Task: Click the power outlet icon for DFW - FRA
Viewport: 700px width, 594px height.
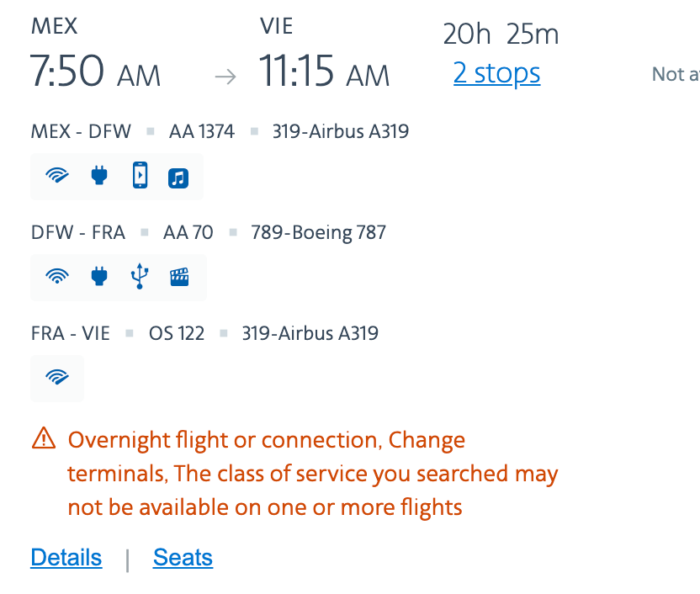Action: pos(99,276)
